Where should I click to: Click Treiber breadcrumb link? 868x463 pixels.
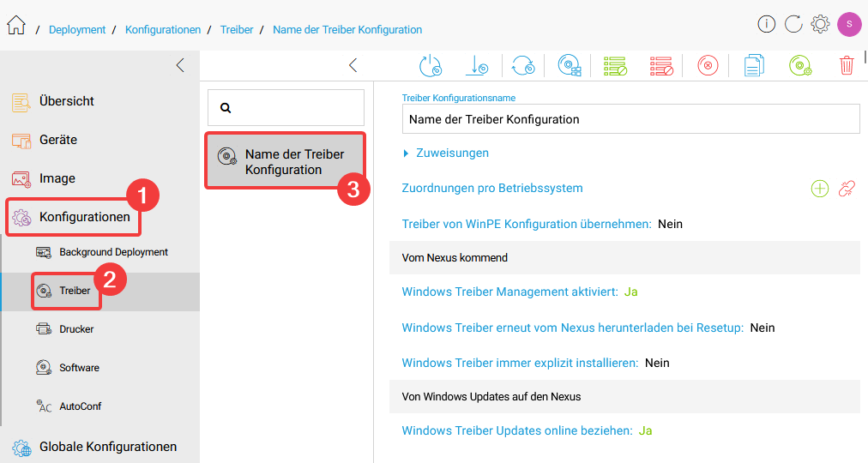pos(237,30)
